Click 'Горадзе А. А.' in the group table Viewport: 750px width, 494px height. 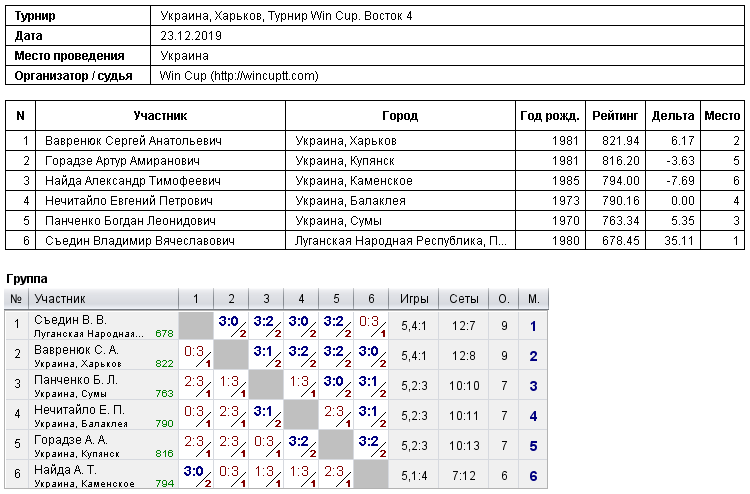coord(71,440)
